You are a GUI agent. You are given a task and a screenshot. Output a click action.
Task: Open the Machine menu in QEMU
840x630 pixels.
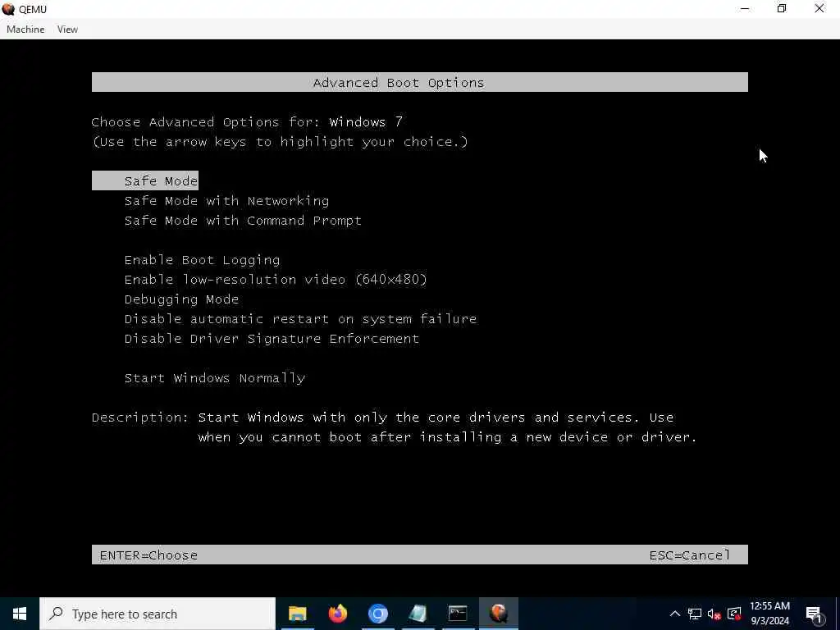pyautogui.click(x=25, y=30)
